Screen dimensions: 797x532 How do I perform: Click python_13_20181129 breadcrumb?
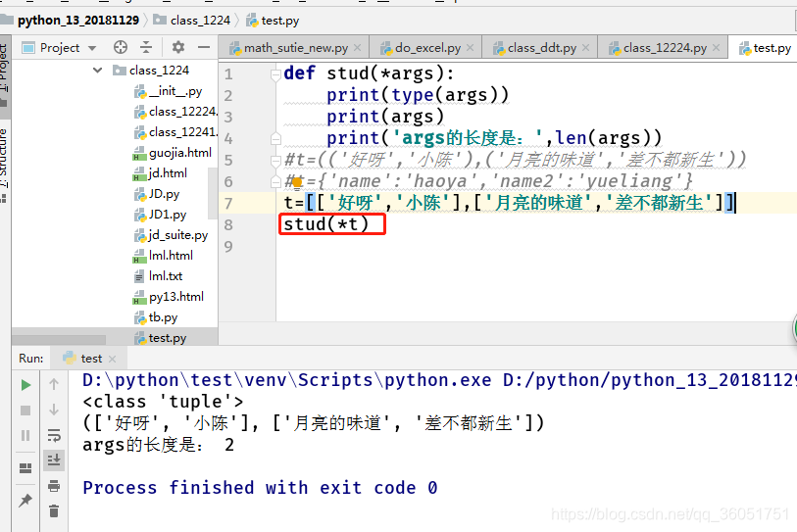tap(77, 21)
